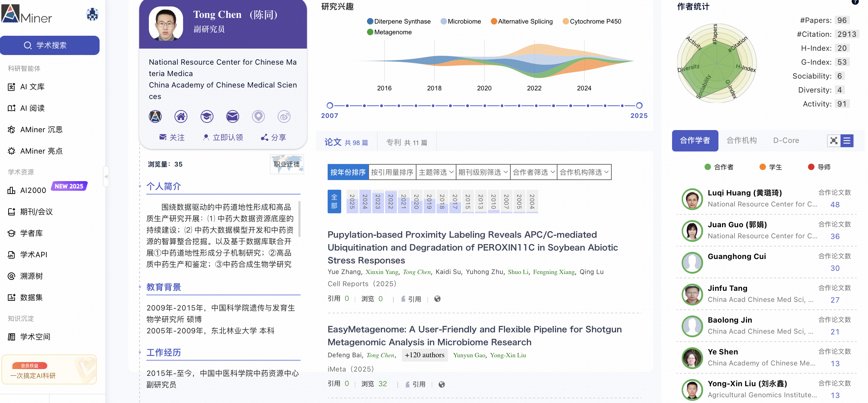Click the location pin icon

(x=258, y=116)
